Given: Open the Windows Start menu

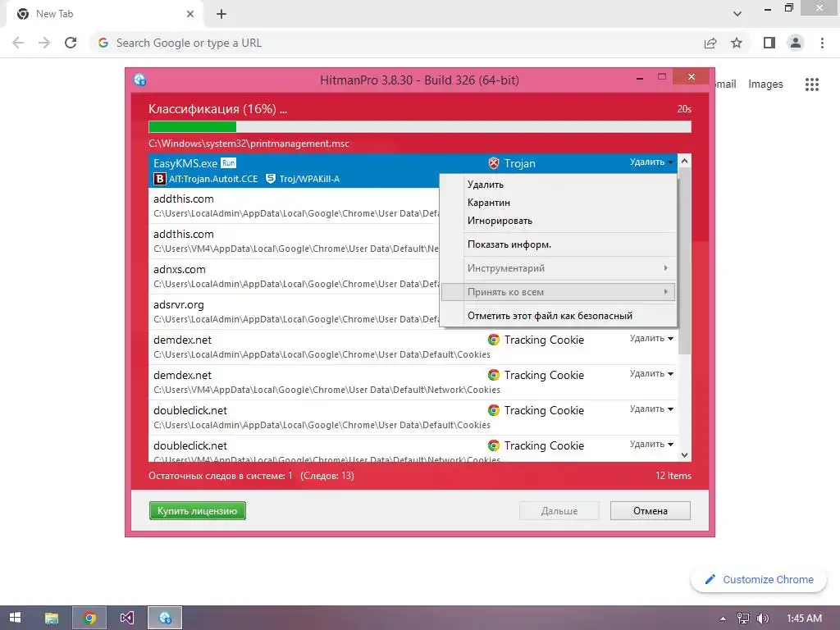Looking at the screenshot, I should [15, 618].
